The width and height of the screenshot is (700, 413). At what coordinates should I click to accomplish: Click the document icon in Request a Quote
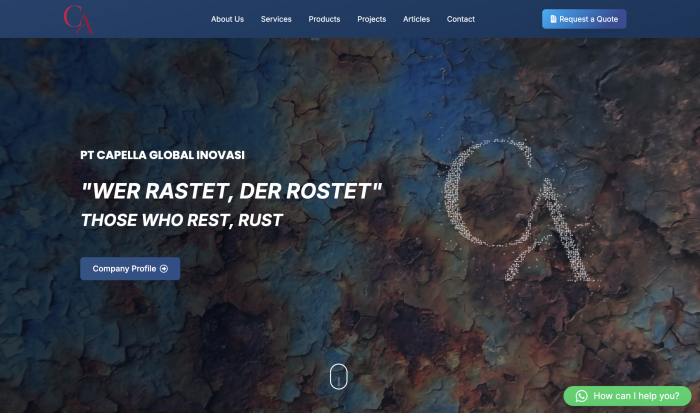pos(554,19)
